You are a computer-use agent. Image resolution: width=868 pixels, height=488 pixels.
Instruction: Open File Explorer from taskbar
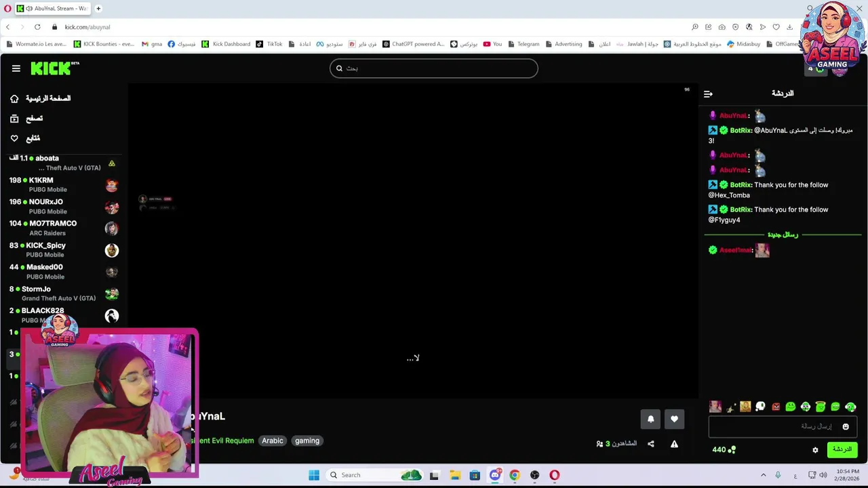coord(454,475)
